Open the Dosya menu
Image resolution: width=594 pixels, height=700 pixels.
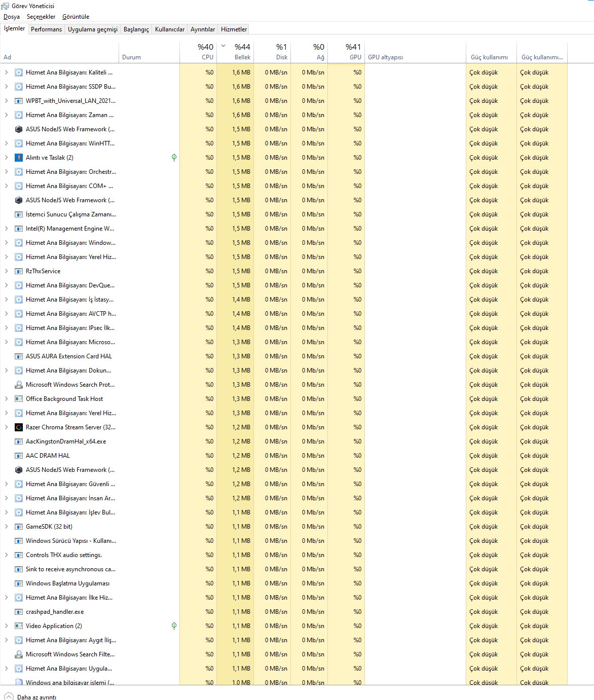point(12,17)
